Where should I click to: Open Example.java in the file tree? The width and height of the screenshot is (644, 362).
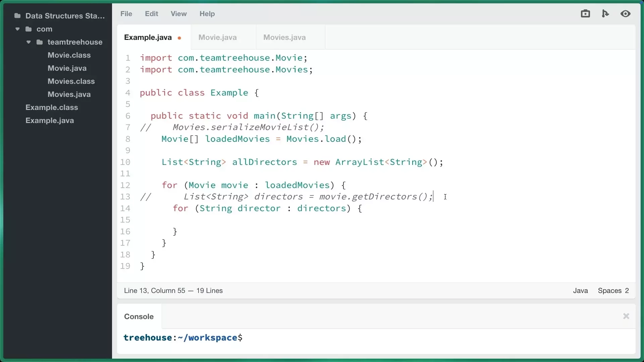50,120
